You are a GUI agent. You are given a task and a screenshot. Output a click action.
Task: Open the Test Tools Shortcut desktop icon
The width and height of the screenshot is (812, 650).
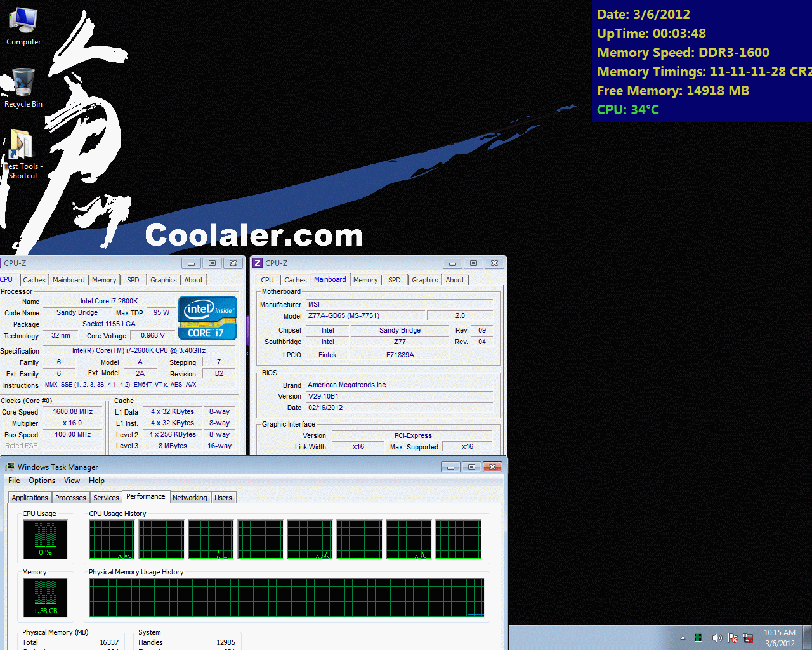(23, 154)
